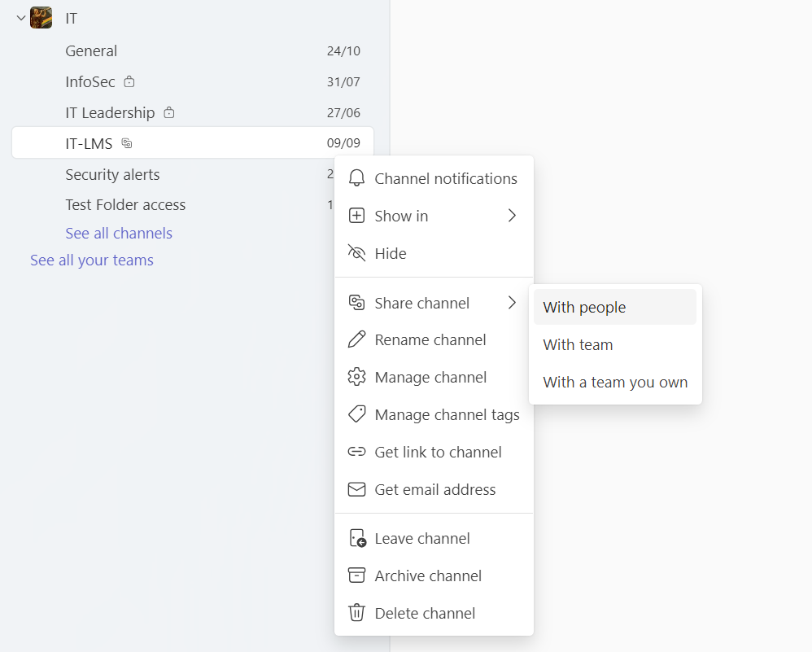Click the link icon for Get link
The height and width of the screenshot is (652, 812).
pyautogui.click(x=356, y=453)
